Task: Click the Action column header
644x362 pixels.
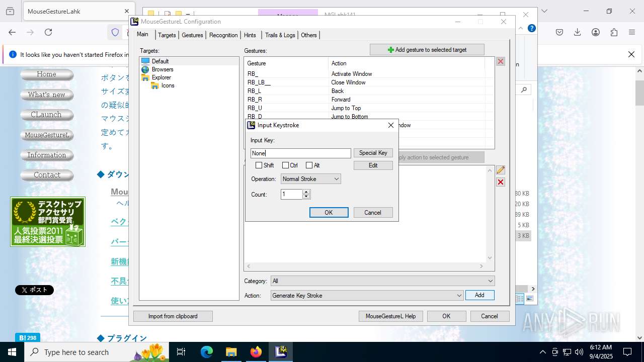Action: tap(407, 63)
